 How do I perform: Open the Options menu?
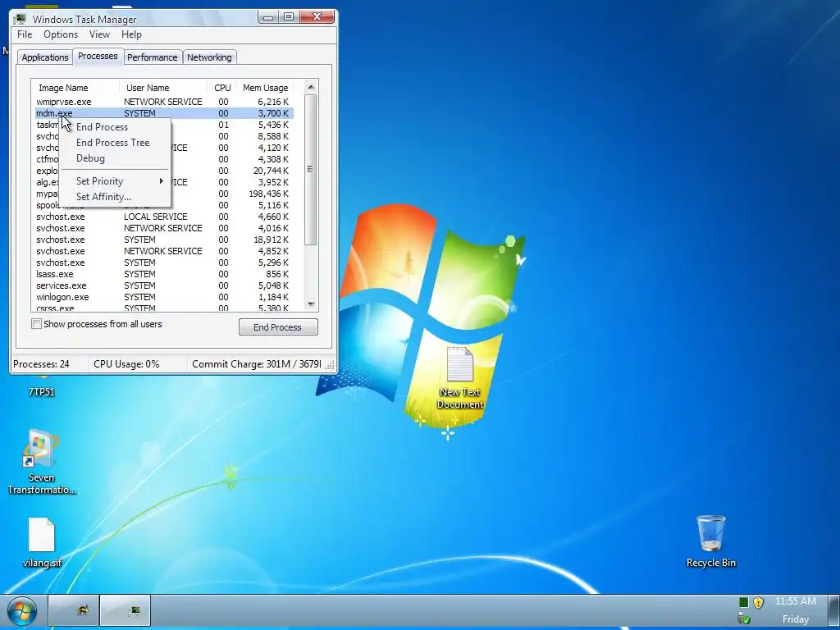(61, 34)
